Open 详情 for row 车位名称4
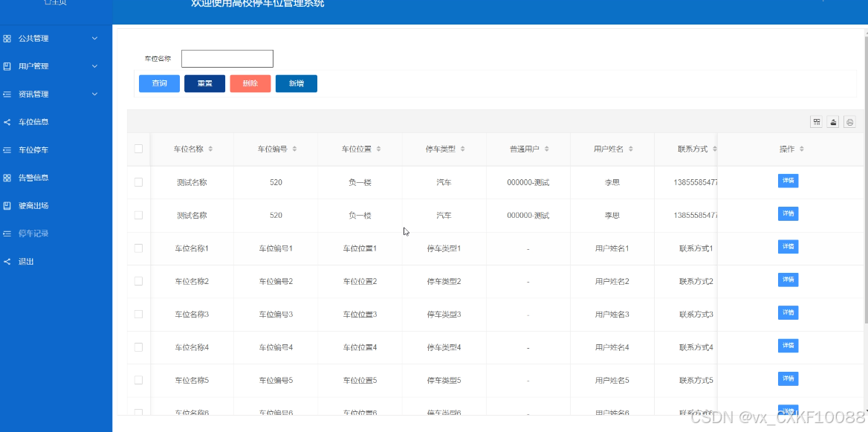Image resolution: width=868 pixels, height=432 pixels. pos(788,346)
